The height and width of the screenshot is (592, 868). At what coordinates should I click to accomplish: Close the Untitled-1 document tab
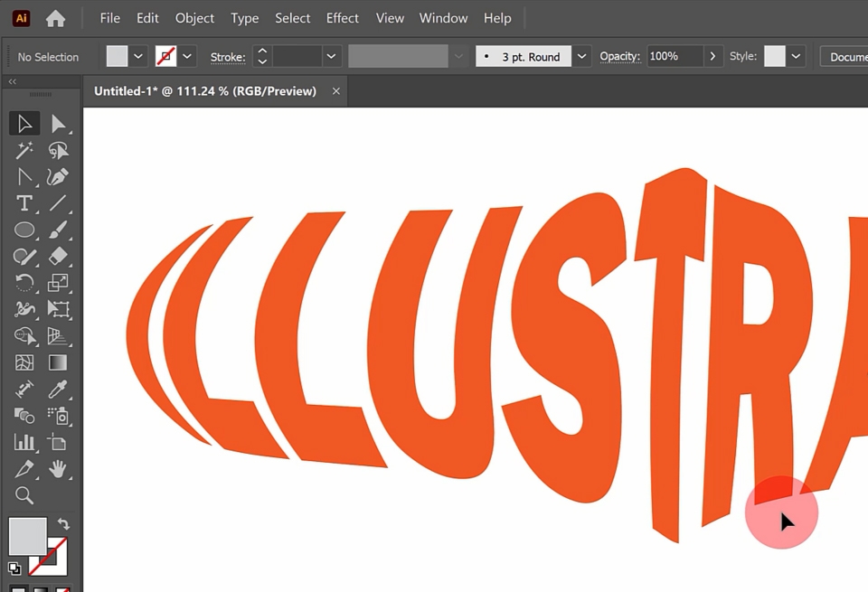(336, 91)
